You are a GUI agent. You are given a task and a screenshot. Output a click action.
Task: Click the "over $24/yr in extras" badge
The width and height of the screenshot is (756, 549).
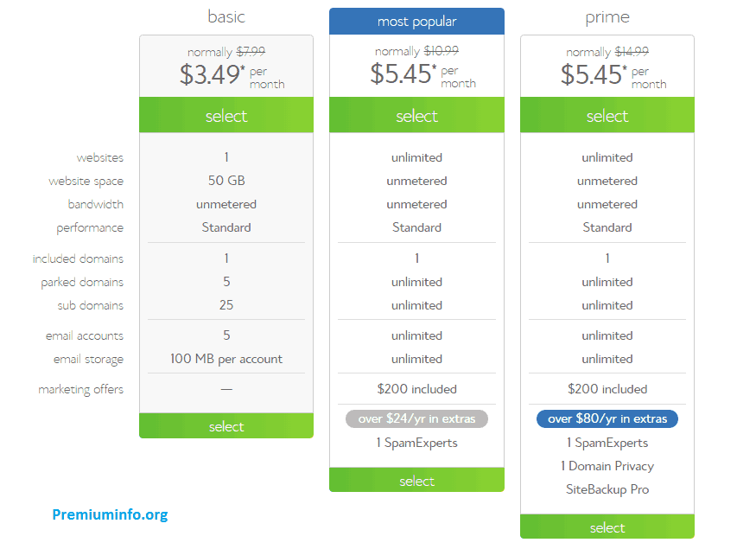(x=416, y=418)
